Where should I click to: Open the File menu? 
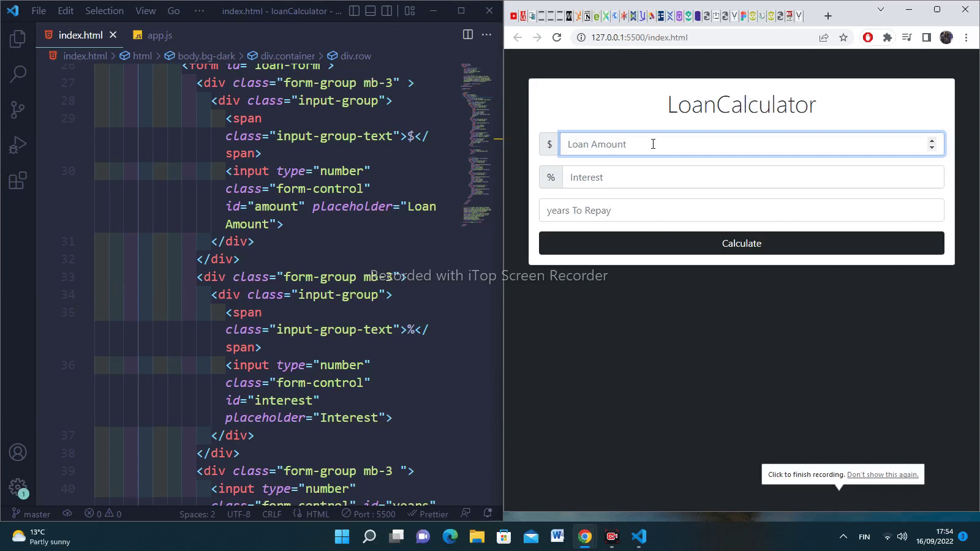39,11
